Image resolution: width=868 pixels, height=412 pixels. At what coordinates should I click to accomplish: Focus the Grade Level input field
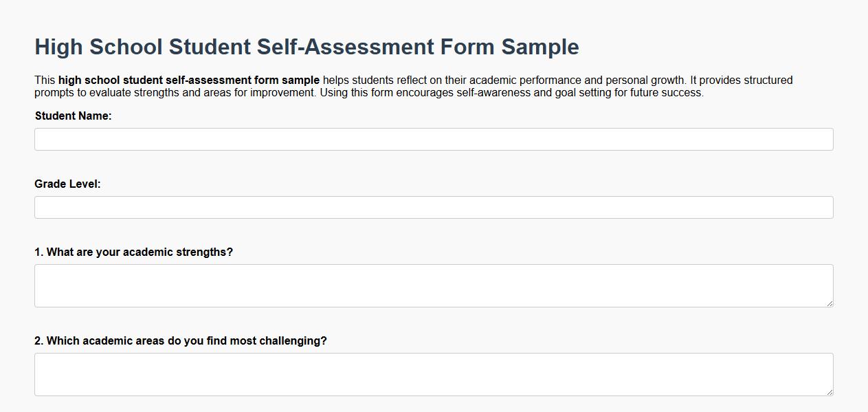[433, 206]
